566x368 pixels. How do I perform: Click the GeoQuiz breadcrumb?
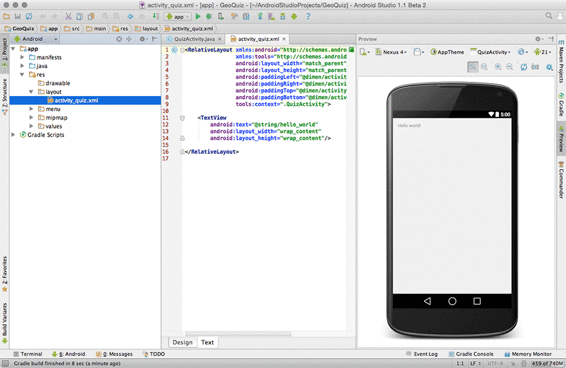click(x=19, y=29)
